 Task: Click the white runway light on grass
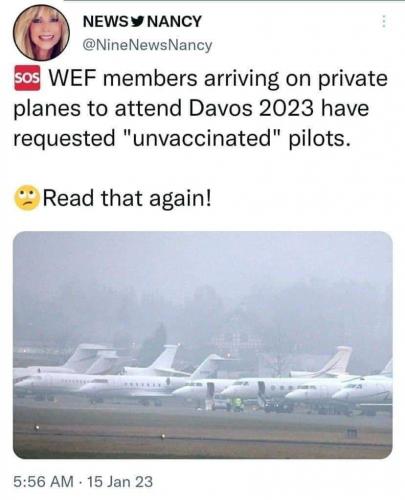(37, 427)
